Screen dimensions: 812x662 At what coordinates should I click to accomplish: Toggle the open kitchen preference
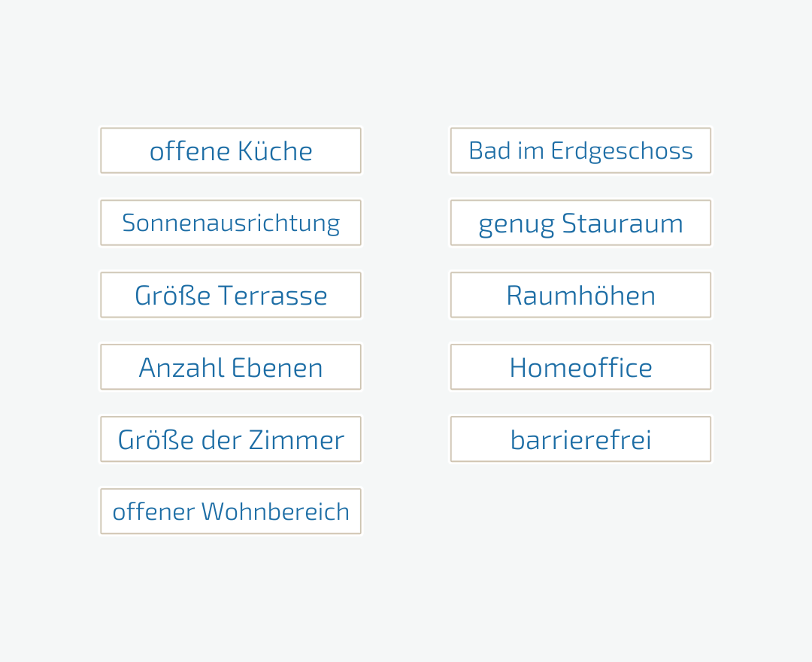tap(231, 150)
